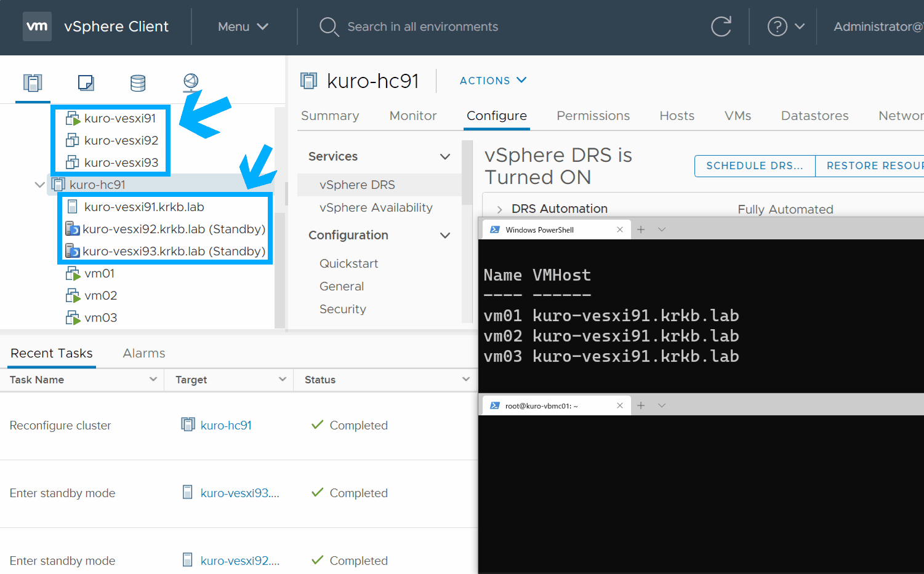The image size is (924, 574).
Task: Open the Hosts and Clusters inventory view
Action: pyautogui.click(x=33, y=82)
